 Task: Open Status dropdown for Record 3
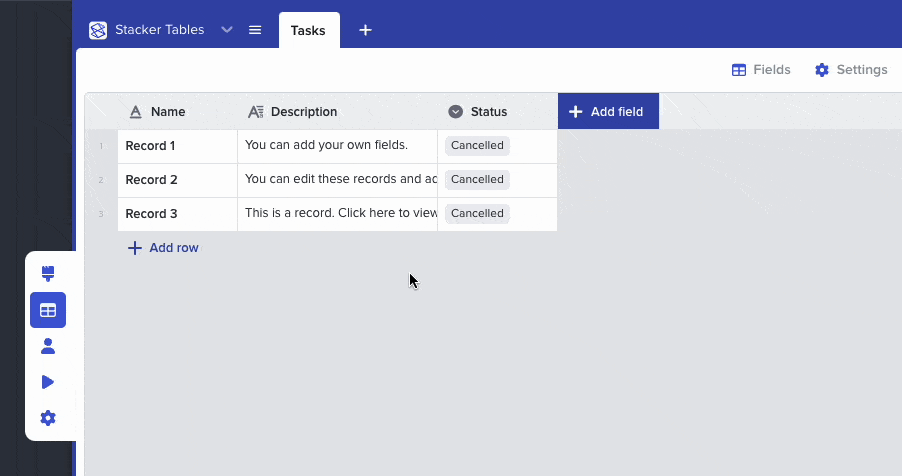pos(477,214)
